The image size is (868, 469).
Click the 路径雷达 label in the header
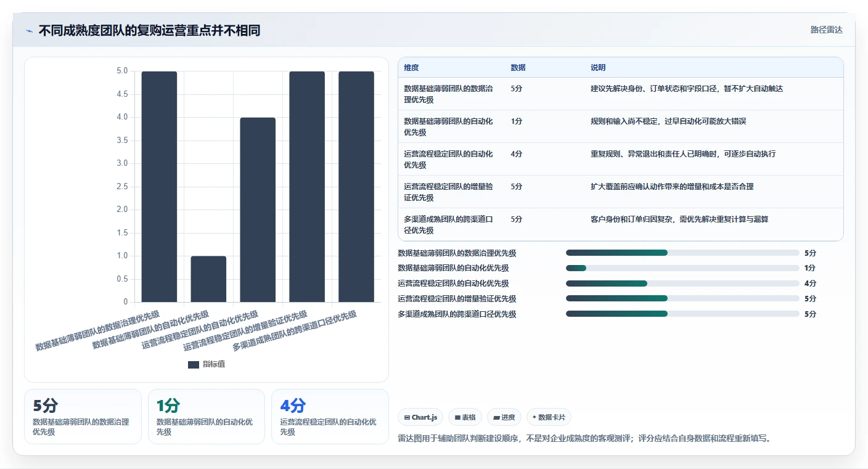click(x=826, y=30)
